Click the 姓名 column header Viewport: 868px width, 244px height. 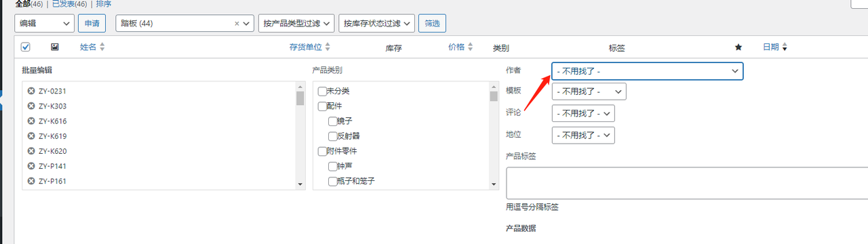point(88,47)
